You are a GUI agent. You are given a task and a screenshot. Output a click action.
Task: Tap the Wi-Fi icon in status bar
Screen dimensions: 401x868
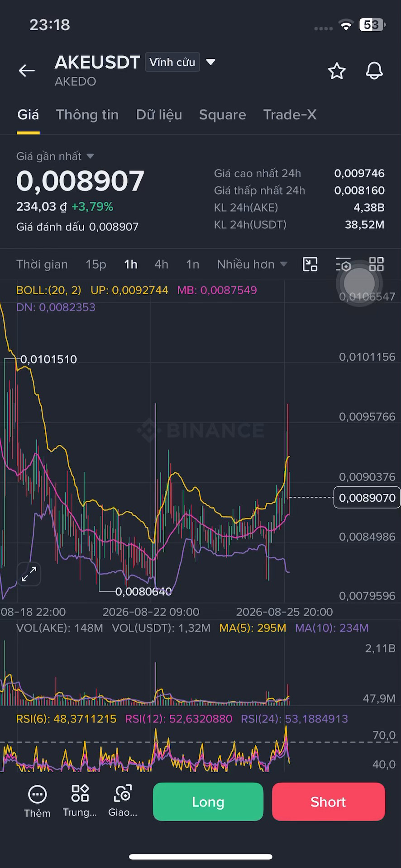[346, 25]
